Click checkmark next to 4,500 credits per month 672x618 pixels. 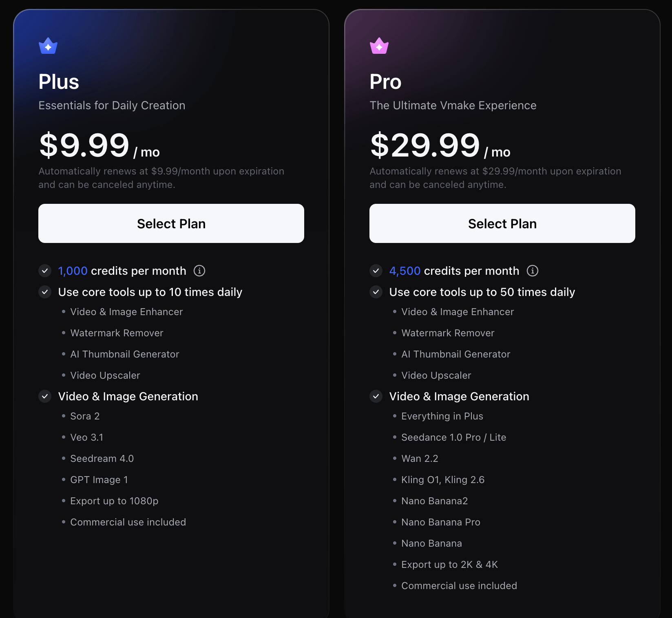pyautogui.click(x=376, y=271)
